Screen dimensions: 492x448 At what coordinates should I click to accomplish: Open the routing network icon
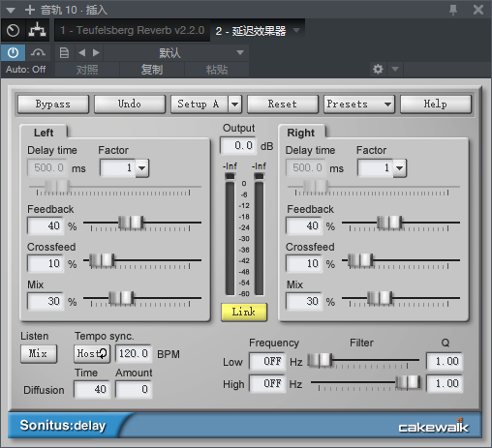pos(37,30)
